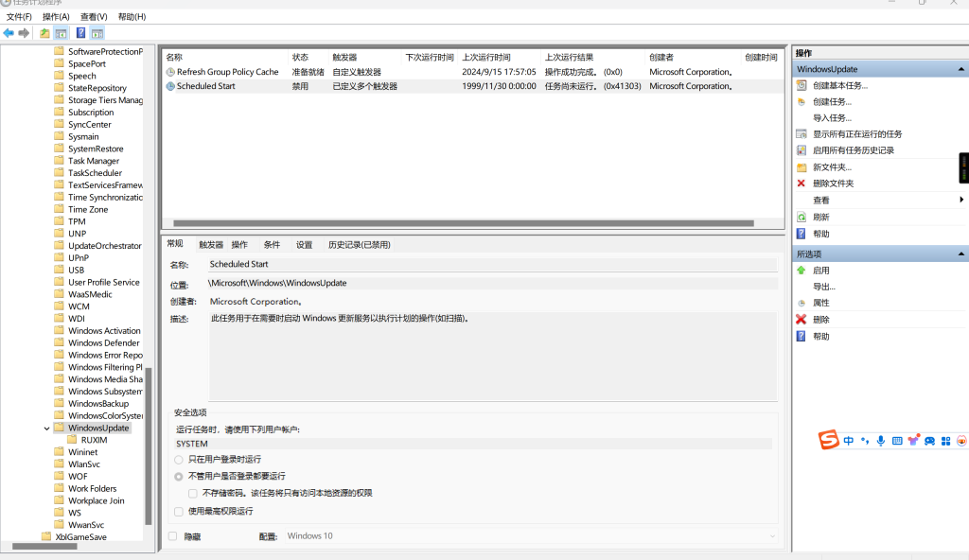Click the blue help icon in toolbar
Image resolution: width=969 pixels, height=560 pixels.
pyautogui.click(x=80, y=33)
